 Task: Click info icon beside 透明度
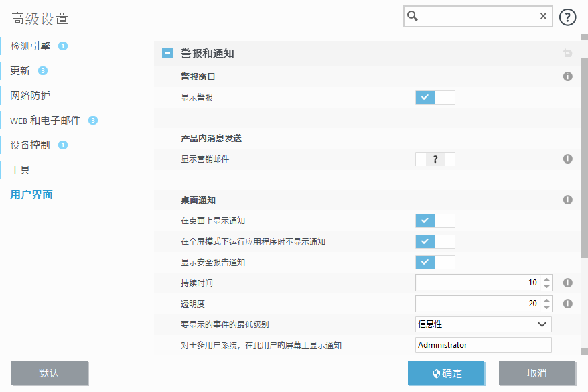[567, 304]
